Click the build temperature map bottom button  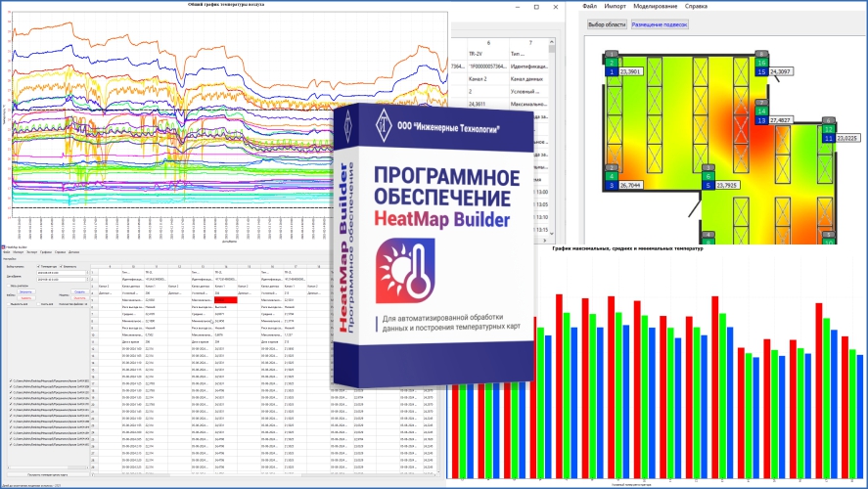pos(48,474)
